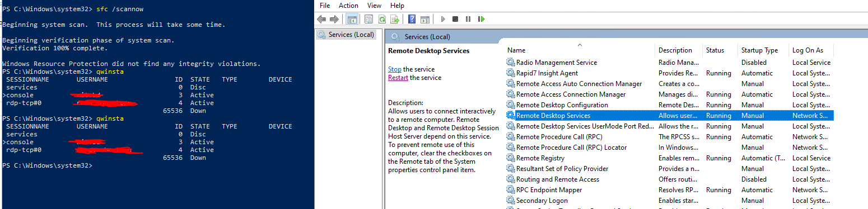The image size is (868, 209).
Task: Toggle the Show/Hide Console Tree toolbar icon
Action: pos(352,19)
